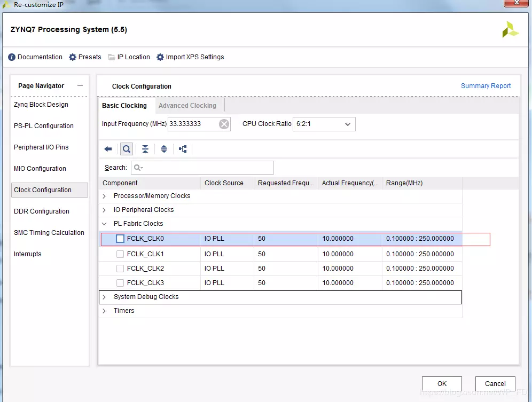532x402 pixels.
Task: Switch to the Advanced Clocking tab
Action: (x=187, y=106)
